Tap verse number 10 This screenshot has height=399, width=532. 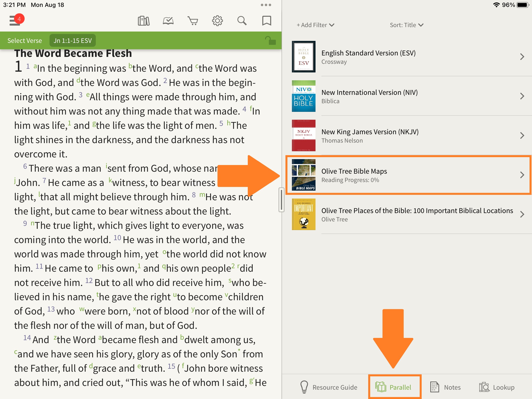pyautogui.click(x=117, y=238)
